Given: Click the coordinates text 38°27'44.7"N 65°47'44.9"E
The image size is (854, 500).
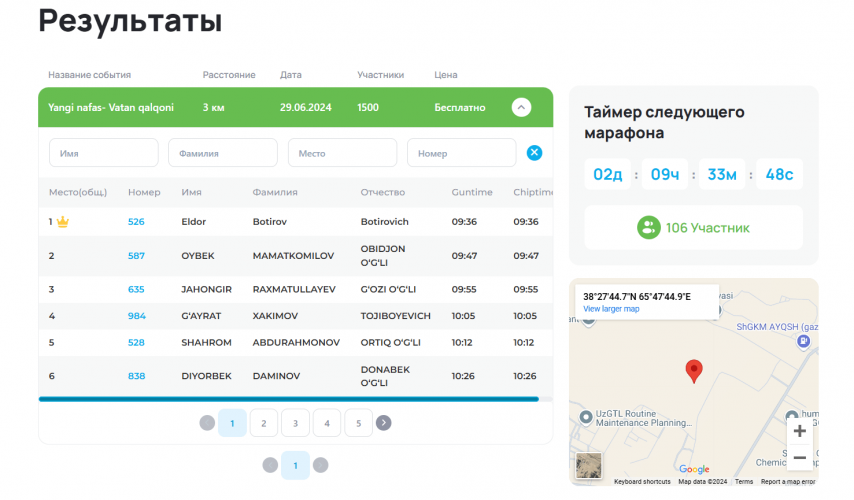Looking at the screenshot, I should [x=637, y=297].
